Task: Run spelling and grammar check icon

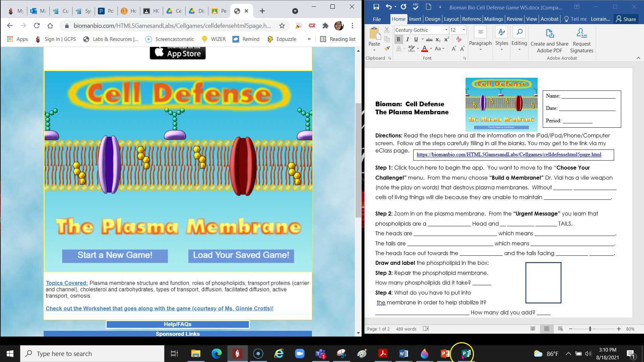Action: 416,7
